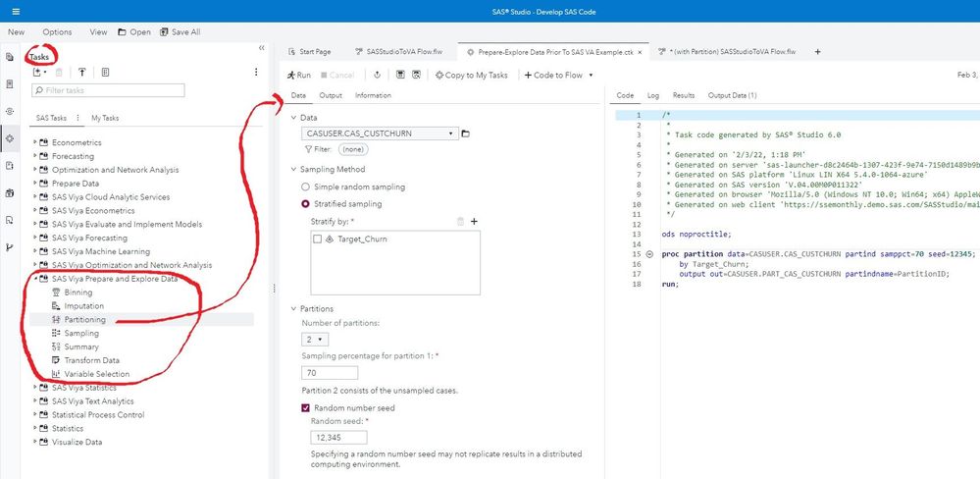Switch to the Output tab

(x=331, y=95)
